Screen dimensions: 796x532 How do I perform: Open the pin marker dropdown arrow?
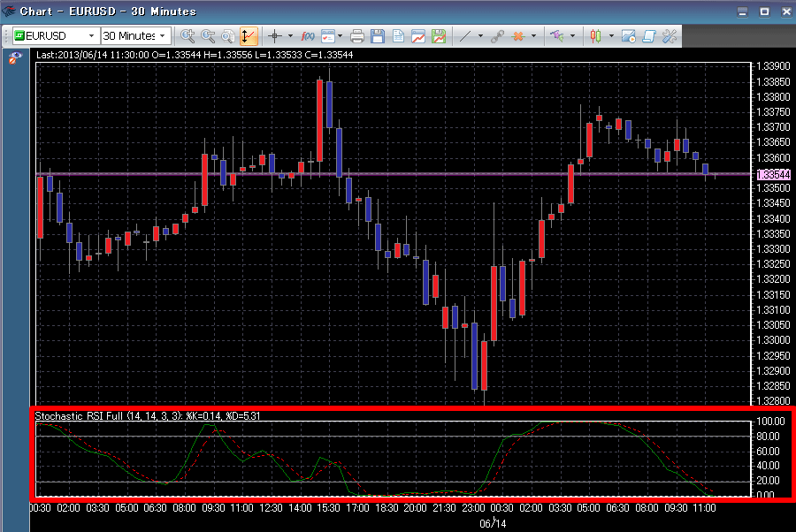pos(572,36)
